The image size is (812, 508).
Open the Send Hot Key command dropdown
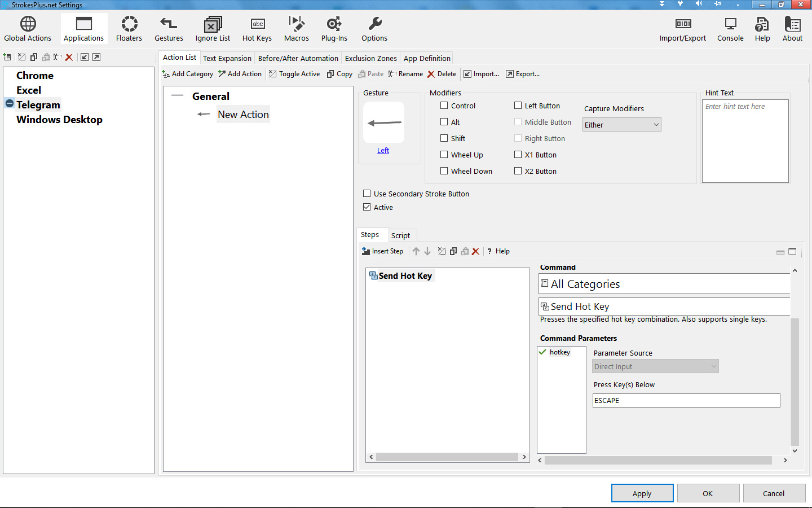(664, 306)
